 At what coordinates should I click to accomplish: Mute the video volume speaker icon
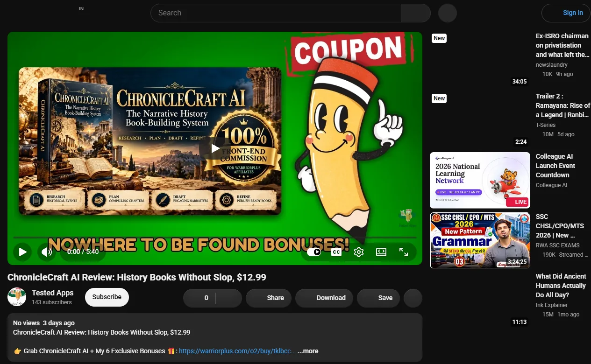click(x=47, y=252)
